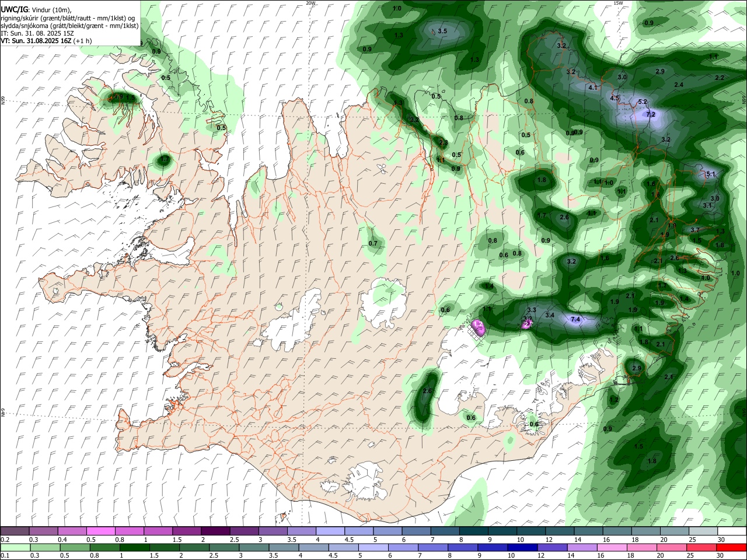Select the 7.2 precipitation value in the northeast

(x=651, y=114)
